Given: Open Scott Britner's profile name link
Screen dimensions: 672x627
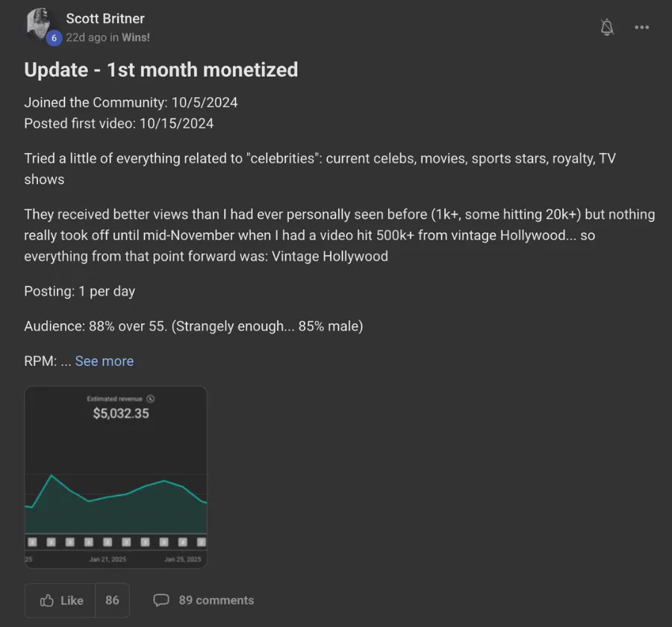Looking at the screenshot, I should pos(105,19).
